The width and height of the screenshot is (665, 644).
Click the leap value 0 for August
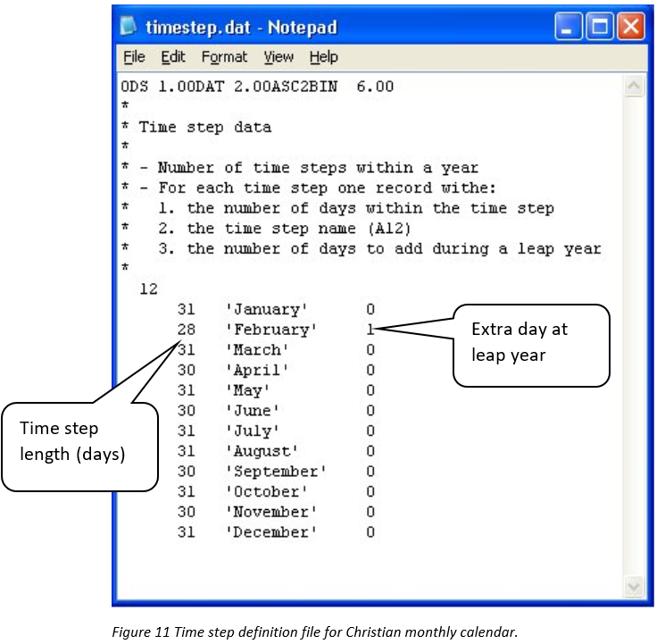point(370,451)
